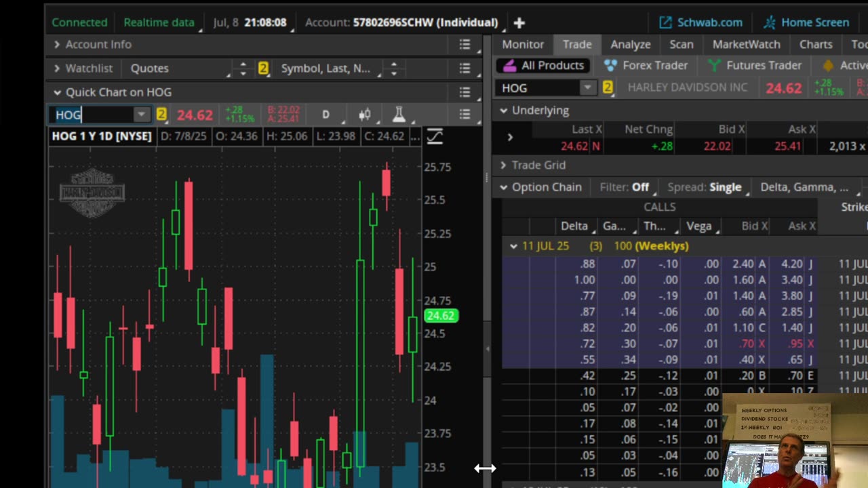Viewport: 868px width, 488px height.
Task: Expand the Account Info section
Action: tap(57, 45)
